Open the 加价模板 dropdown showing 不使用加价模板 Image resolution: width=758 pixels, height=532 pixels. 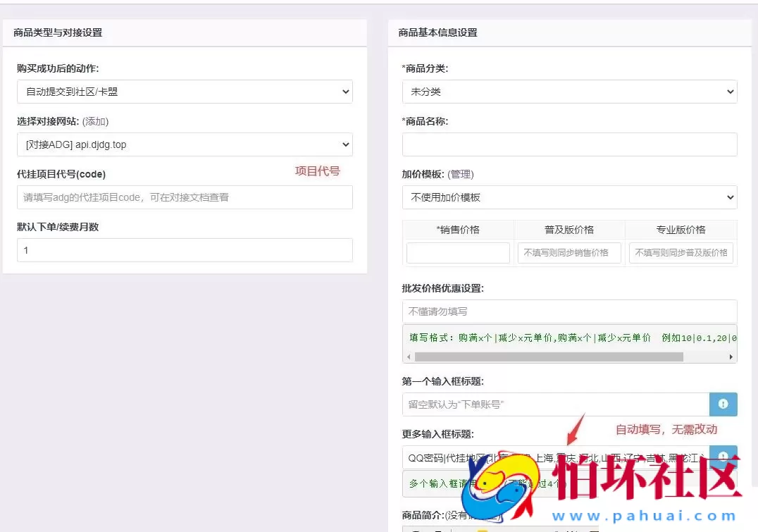click(569, 197)
